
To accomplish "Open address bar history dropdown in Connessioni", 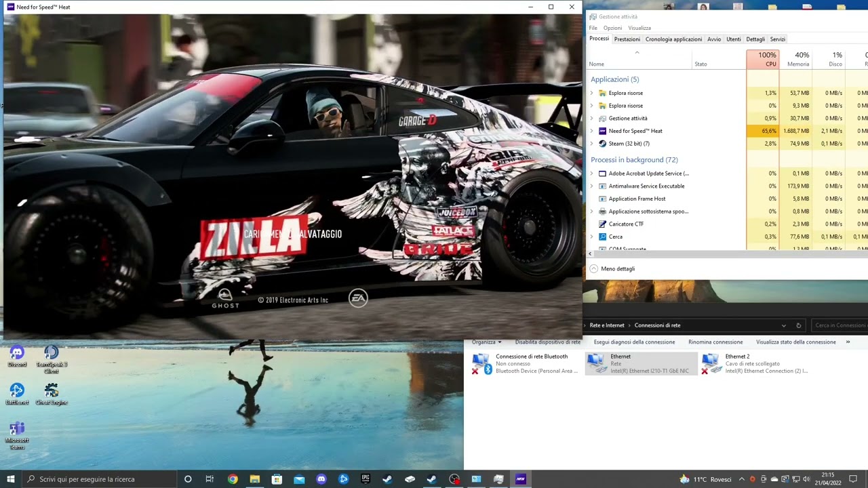I will [784, 325].
